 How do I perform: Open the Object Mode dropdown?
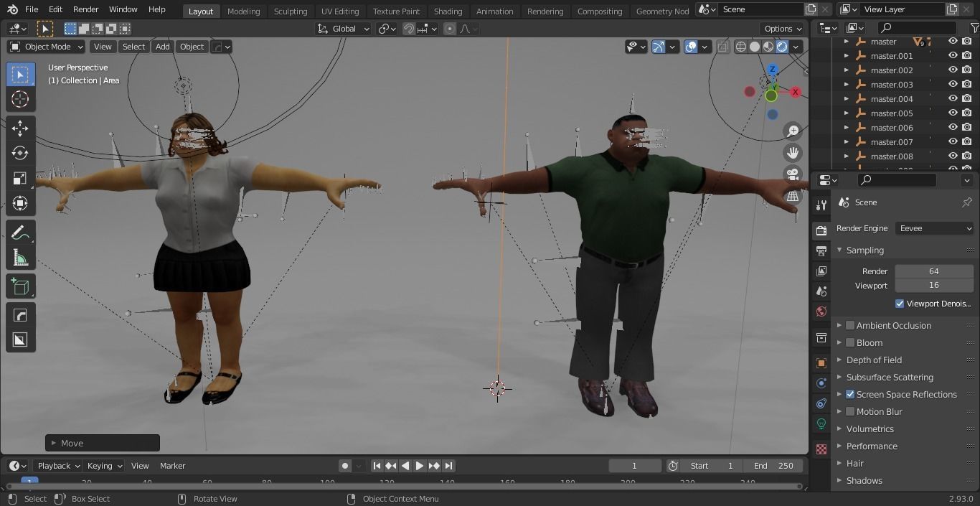coord(47,47)
